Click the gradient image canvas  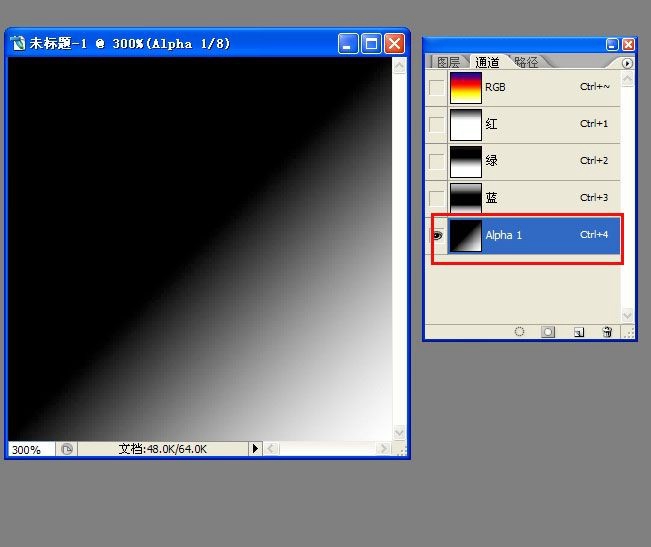200,249
